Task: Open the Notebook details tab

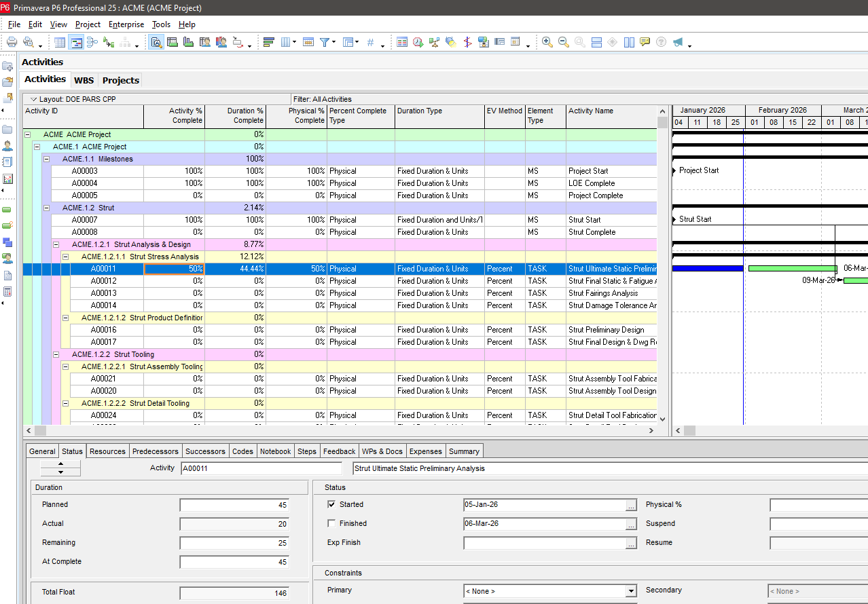Action: point(276,451)
